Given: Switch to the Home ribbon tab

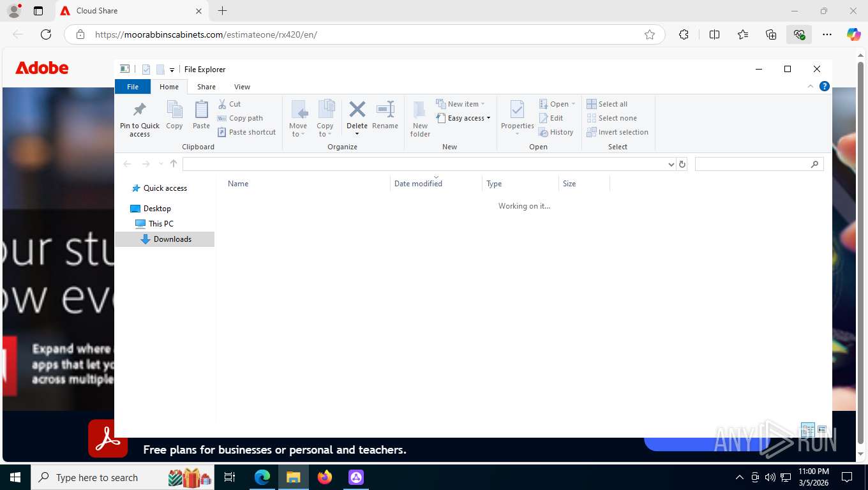Looking at the screenshot, I should [169, 87].
